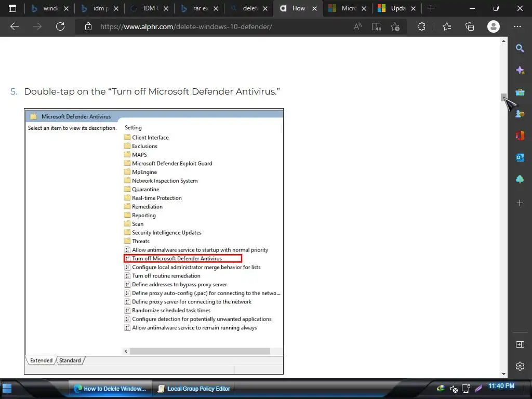This screenshot has height=399, width=532.
Task: Close the "rar ex" tab
Action: coord(216,8)
